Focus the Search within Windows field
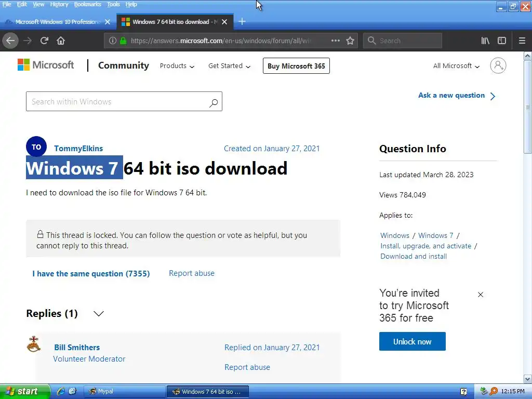Image resolution: width=532 pixels, height=399 pixels. [x=124, y=101]
